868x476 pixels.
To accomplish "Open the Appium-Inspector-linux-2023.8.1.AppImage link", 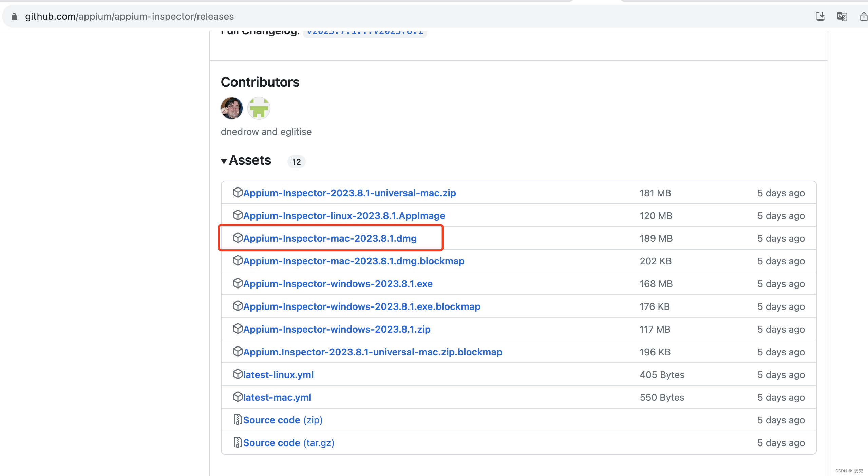I will click(x=344, y=215).
